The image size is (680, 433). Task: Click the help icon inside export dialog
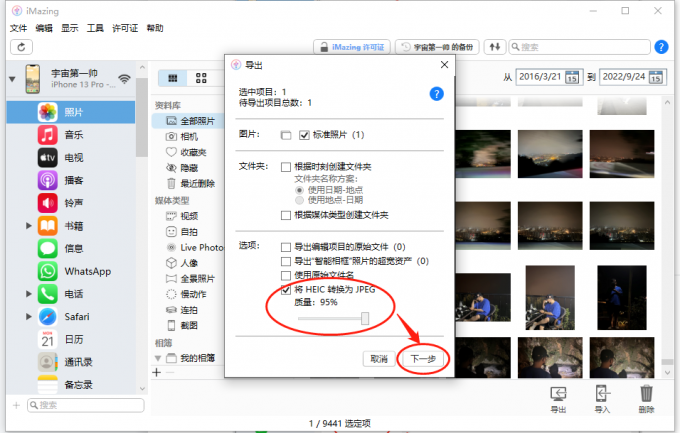click(x=436, y=94)
